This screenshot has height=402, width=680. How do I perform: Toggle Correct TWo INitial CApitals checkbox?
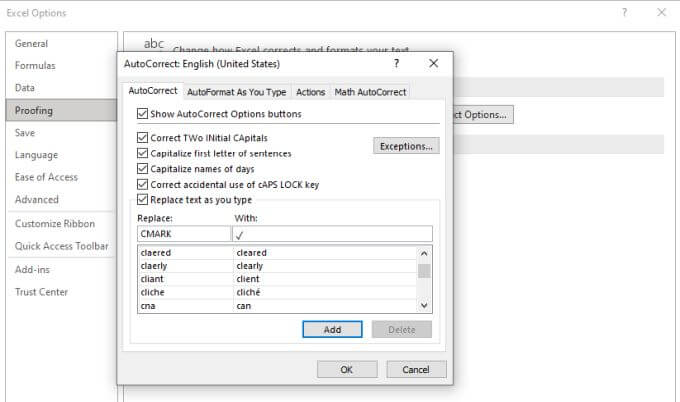click(x=142, y=138)
